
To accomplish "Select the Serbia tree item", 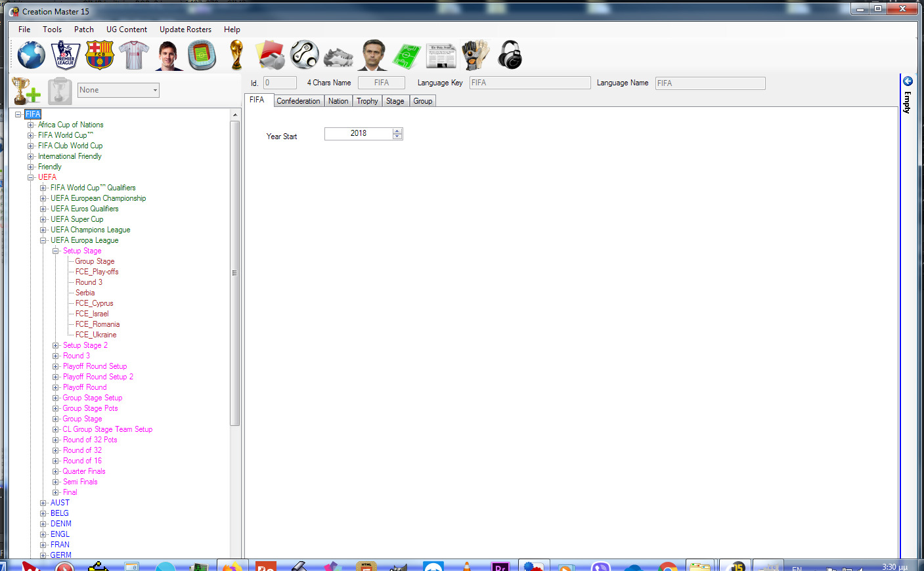I will [x=85, y=293].
